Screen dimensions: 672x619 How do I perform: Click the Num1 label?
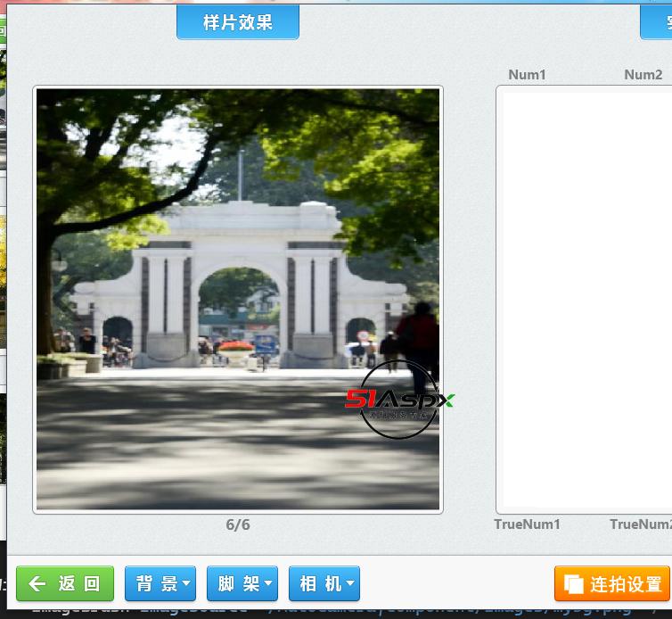pyautogui.click(x=527, y=75)
